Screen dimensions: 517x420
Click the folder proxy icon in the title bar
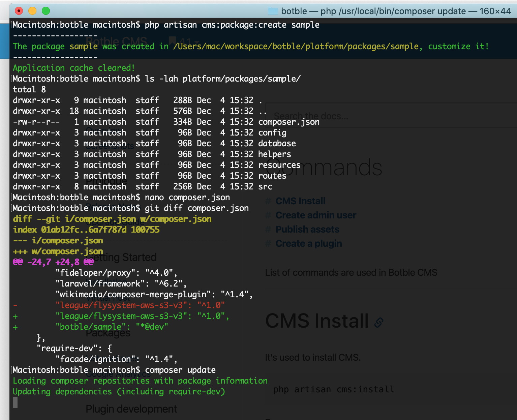(x=273, y=11)
